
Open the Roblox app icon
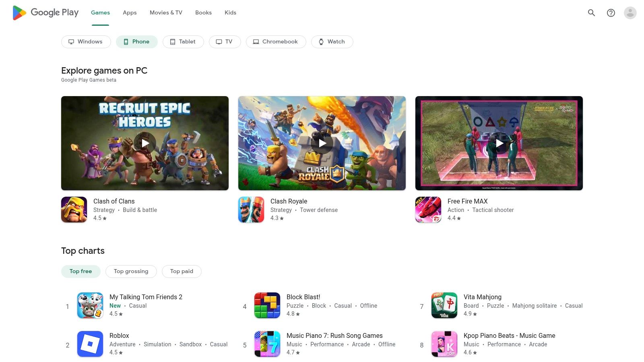pyautogui.click(x=90, y=344)
